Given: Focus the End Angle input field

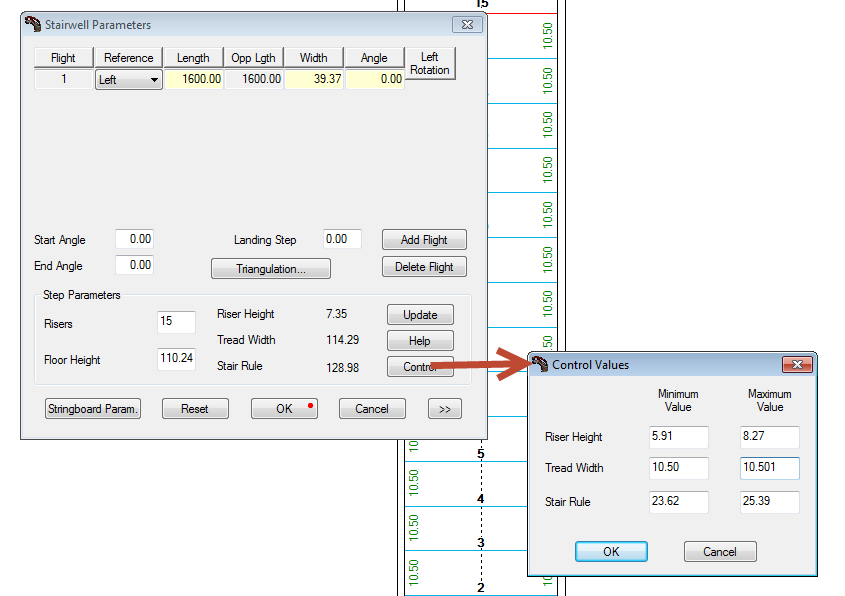Looking at the screenshot, I should (134, 265).
